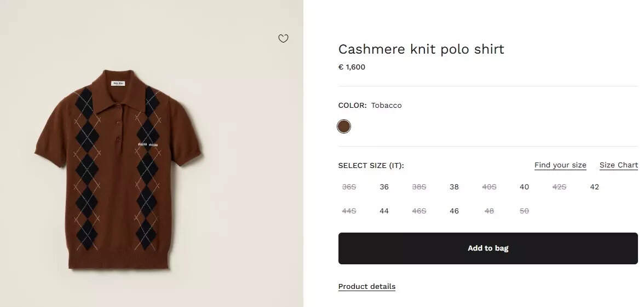Open the Find your size link
644x307 pixels.
coord(560,165)
